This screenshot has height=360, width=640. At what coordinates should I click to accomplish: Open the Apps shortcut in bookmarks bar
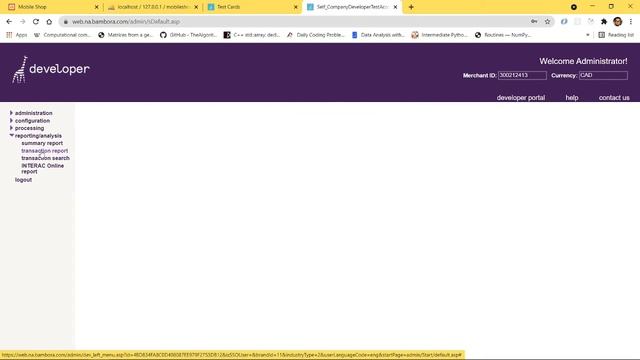[17, 35]
